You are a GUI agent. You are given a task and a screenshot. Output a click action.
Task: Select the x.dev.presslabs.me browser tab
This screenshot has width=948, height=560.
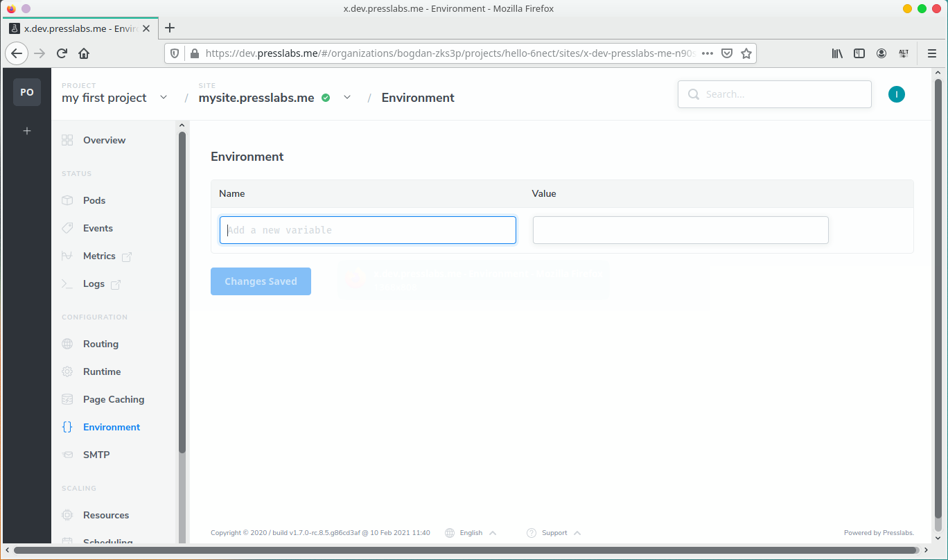[80, 28]
